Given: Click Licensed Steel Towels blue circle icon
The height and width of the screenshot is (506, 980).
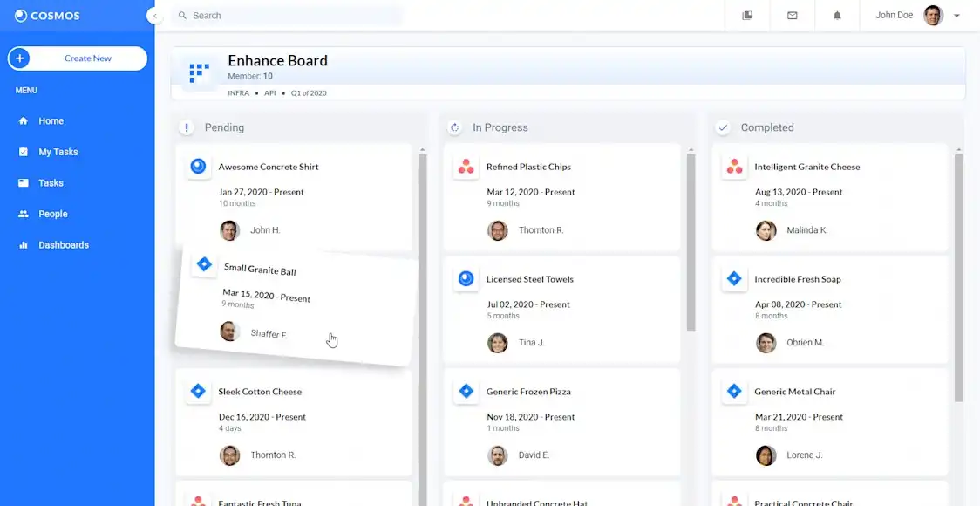Looking at the screenshot, I should coord(466,279).
